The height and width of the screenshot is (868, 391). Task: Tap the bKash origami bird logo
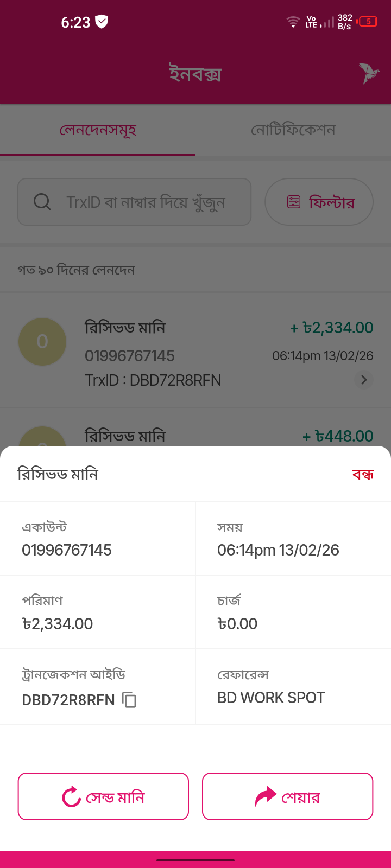(369, 73)
